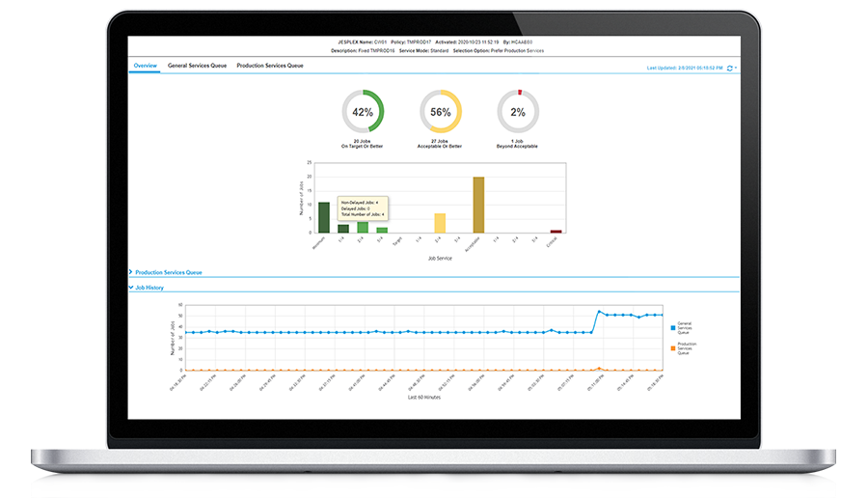Click the spike point on blue history line

[599, 312]
